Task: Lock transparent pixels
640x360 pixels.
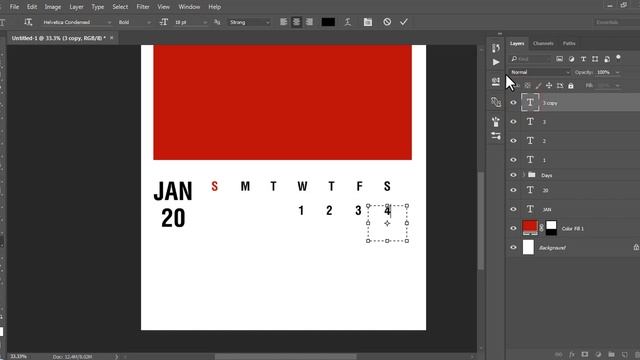Action: 528,86
